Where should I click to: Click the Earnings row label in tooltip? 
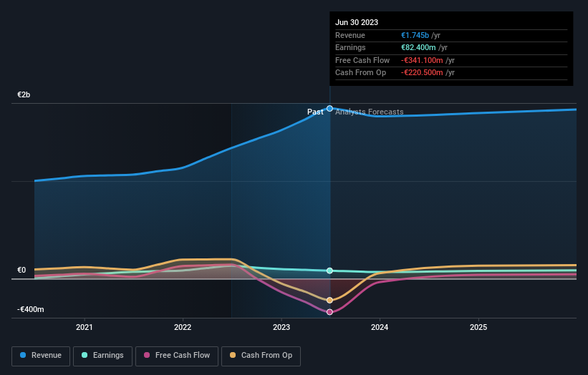pos(350,47)
